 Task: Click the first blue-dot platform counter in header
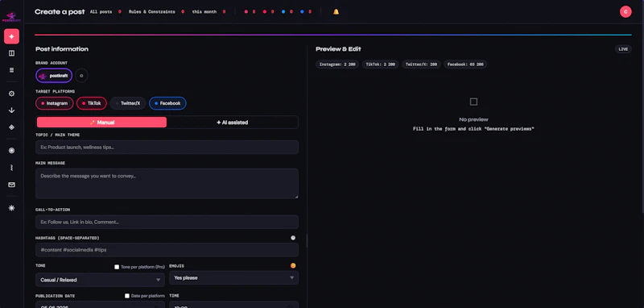(x=287, y=12)
